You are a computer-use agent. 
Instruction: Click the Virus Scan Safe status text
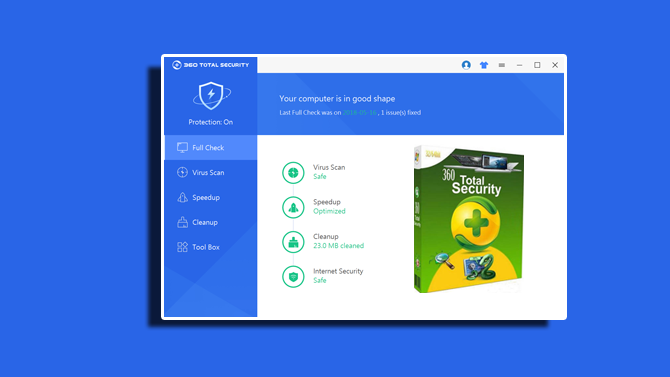tap(320, 177)
